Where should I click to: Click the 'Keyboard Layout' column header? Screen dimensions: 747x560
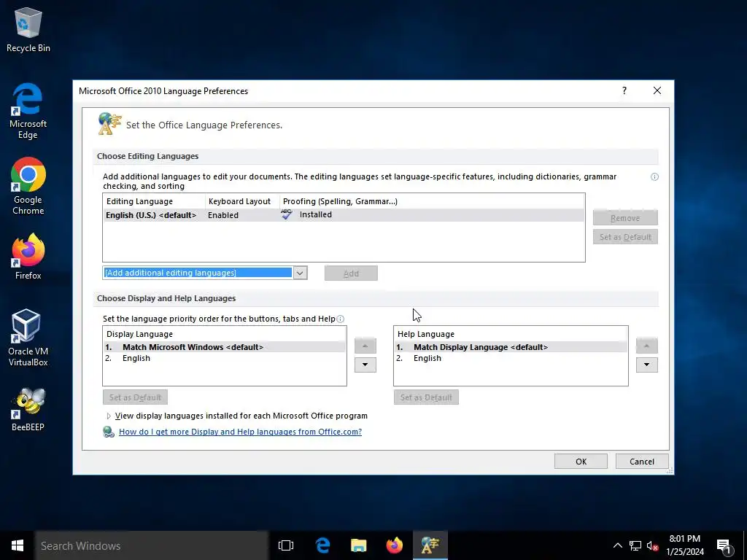[242, 201]
